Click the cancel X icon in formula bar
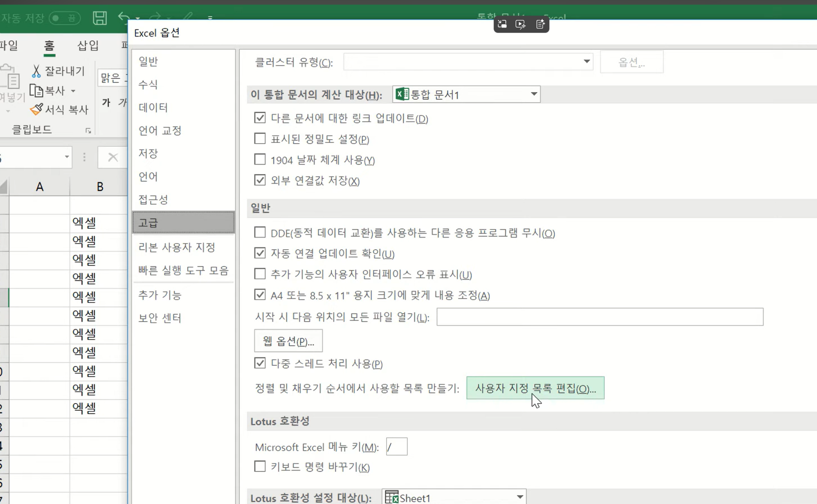 pyautogui.click(x=113, y=157)
